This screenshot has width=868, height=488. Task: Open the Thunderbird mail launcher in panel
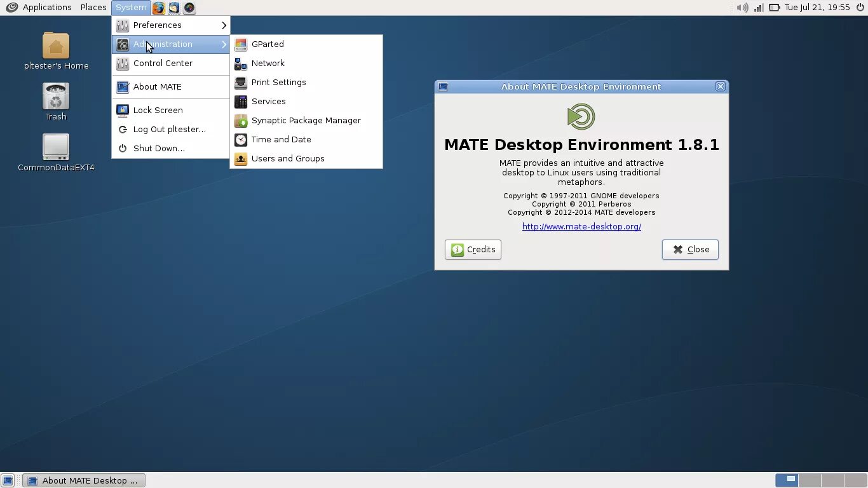pyautogui.click(x=174, y=8)
